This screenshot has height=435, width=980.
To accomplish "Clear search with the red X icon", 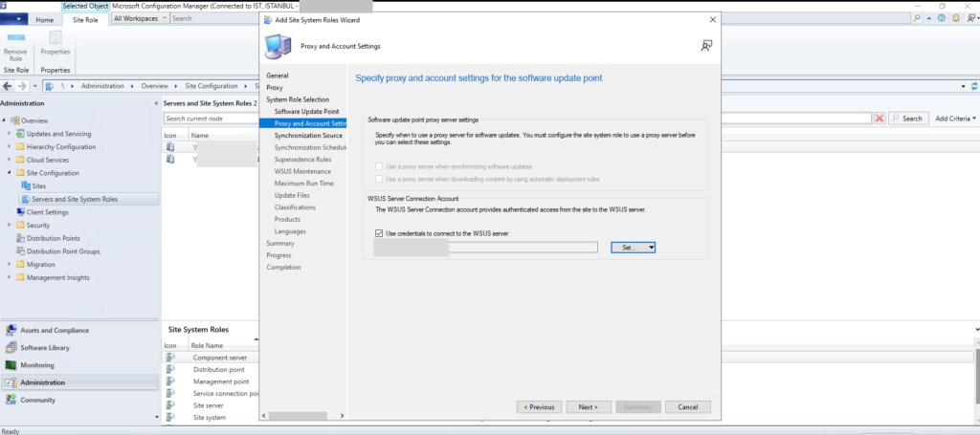I will pyautogui.click(x=879, y=119).
